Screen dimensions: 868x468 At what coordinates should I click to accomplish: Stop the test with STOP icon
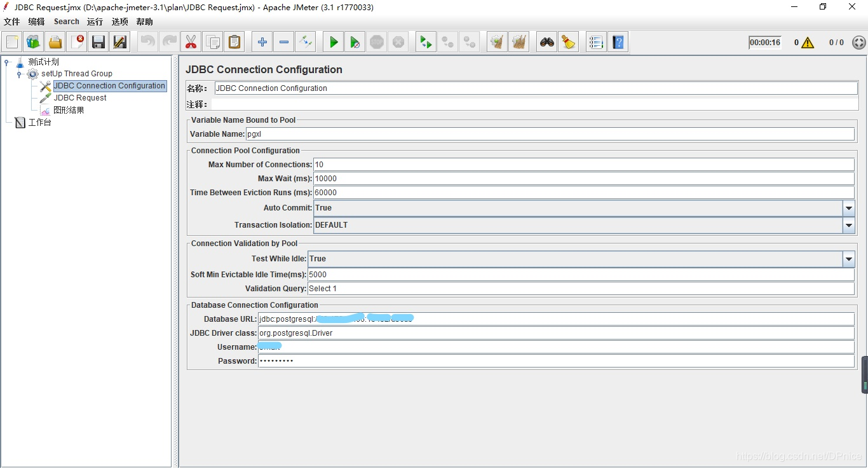[x=377, y=43]
